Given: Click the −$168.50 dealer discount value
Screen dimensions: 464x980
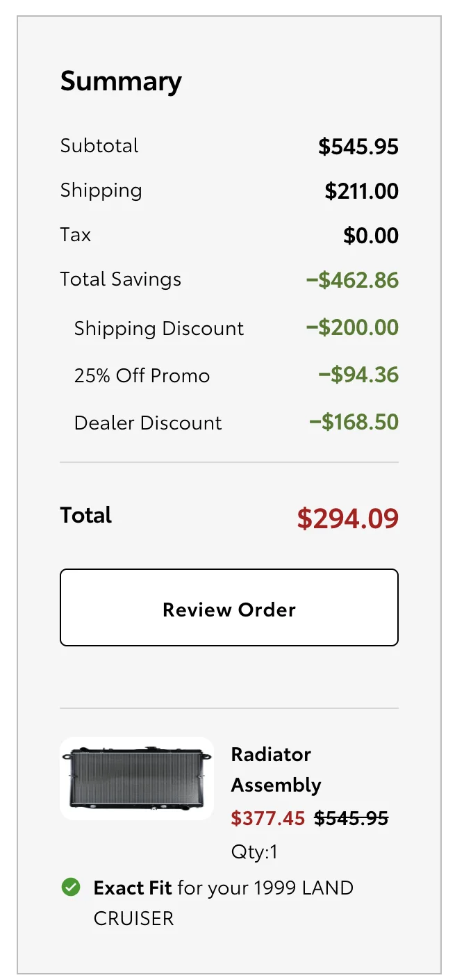Looking at the screenshot, I should [x=354, y=422].
